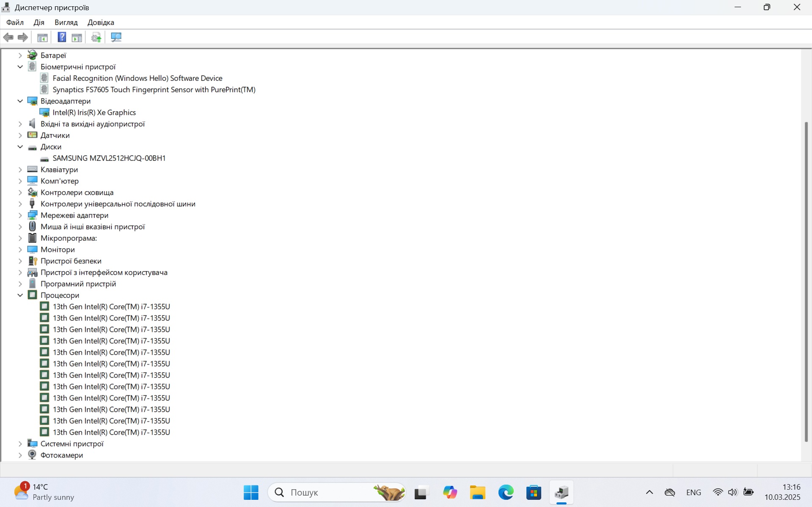The height and width of the screenshot is (507, 812).
Task: Click the Action Pane toolbar icon
Action: click(x=77, y=37)
